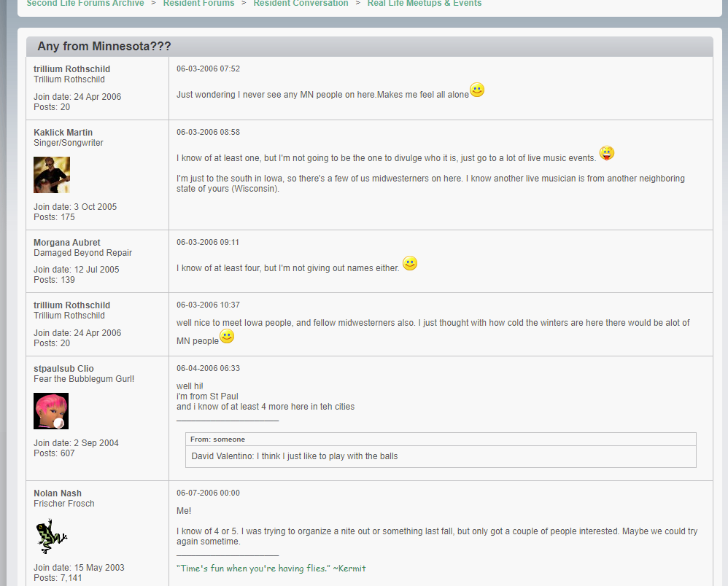Click the timestamp 06-03-2006 07:52
The image size is (728, 586).
click(208, 69)
